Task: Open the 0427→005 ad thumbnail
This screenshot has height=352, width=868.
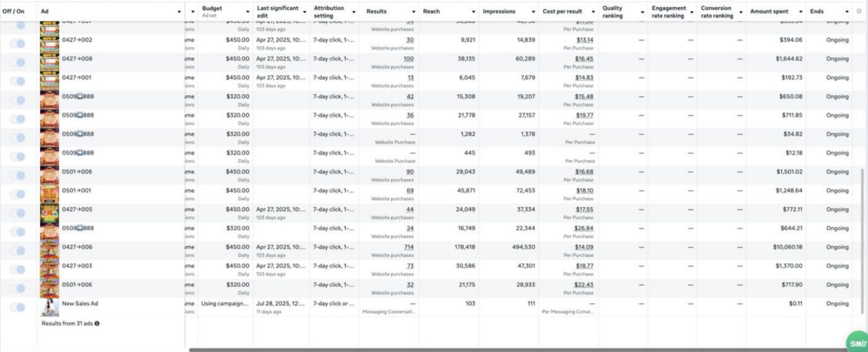Action: [x=50, y=214]
